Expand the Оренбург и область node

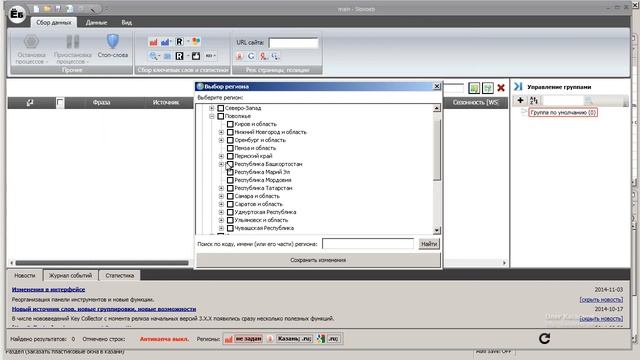(x=221, y=140)
